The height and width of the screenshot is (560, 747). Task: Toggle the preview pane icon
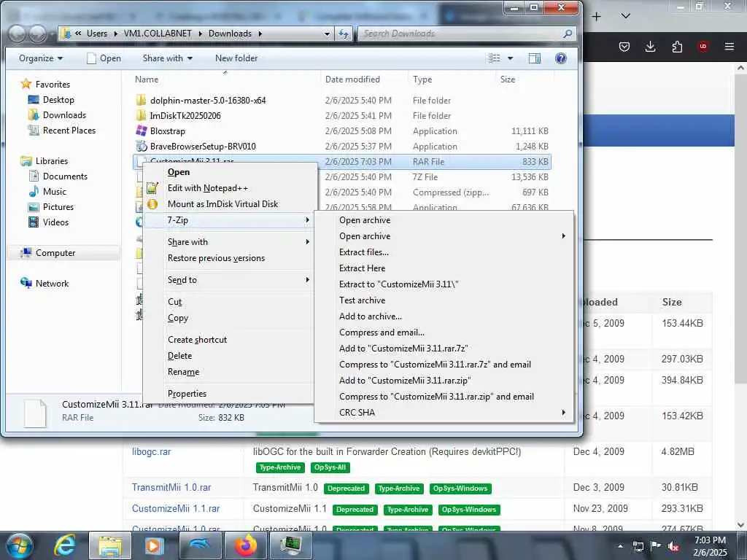[535, 58]
